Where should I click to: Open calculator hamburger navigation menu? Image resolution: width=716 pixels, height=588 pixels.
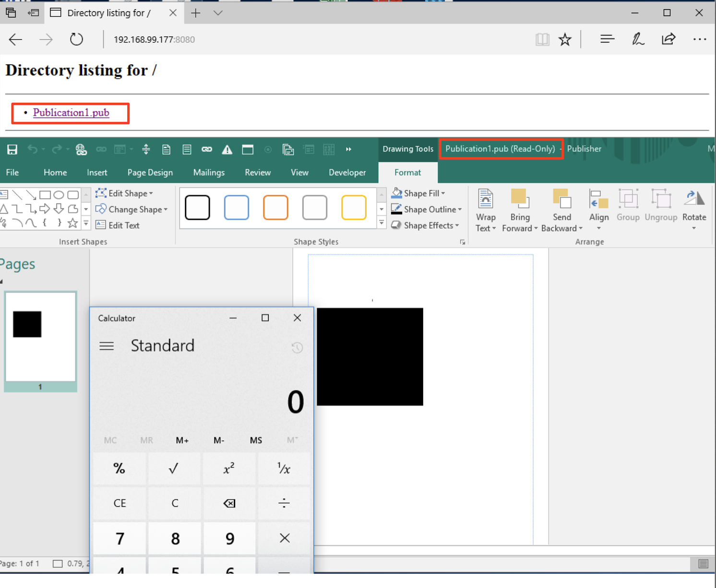[x=107, y=346]
